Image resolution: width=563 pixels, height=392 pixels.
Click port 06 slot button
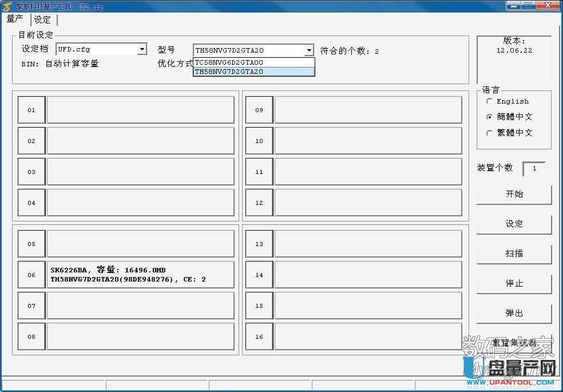[31, 275]
